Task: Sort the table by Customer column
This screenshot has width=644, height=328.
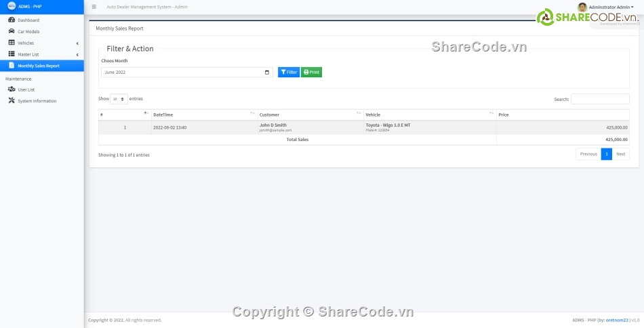Action: tap(310, 115)
